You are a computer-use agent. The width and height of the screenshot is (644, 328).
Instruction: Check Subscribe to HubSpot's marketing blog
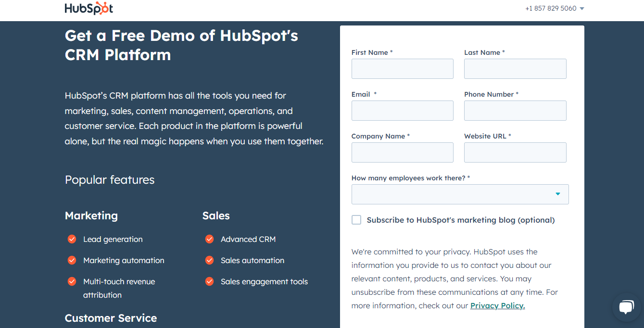pos(356,220)
